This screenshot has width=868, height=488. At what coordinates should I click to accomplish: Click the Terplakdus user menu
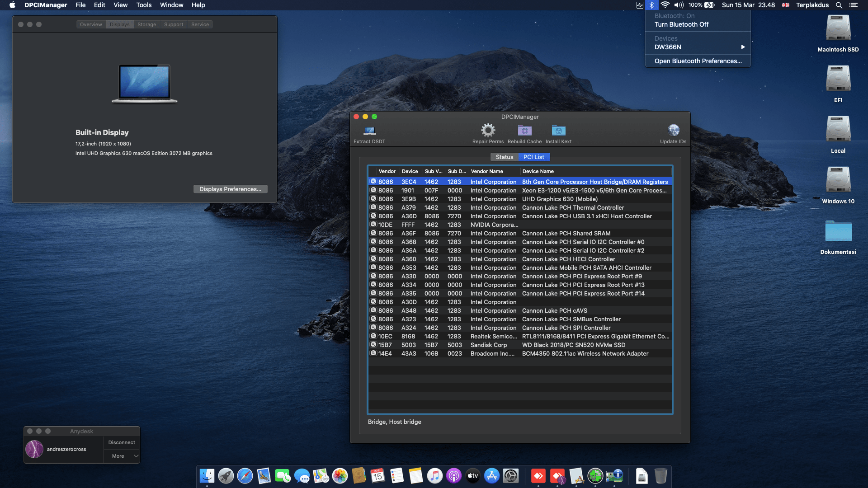(812, 5)
